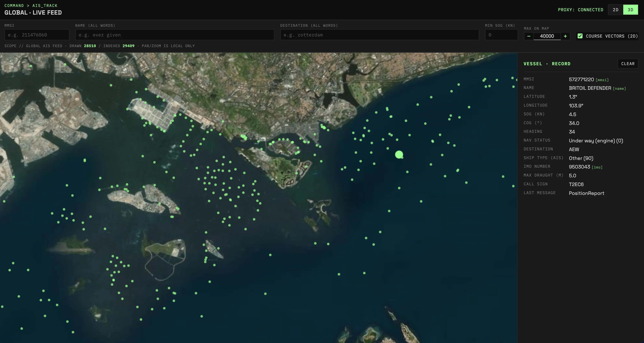Click the GLOBAL · LIVE FEED title
This screenshot has width=644, height=343.
pyautogui.click(x=33, y=13)
